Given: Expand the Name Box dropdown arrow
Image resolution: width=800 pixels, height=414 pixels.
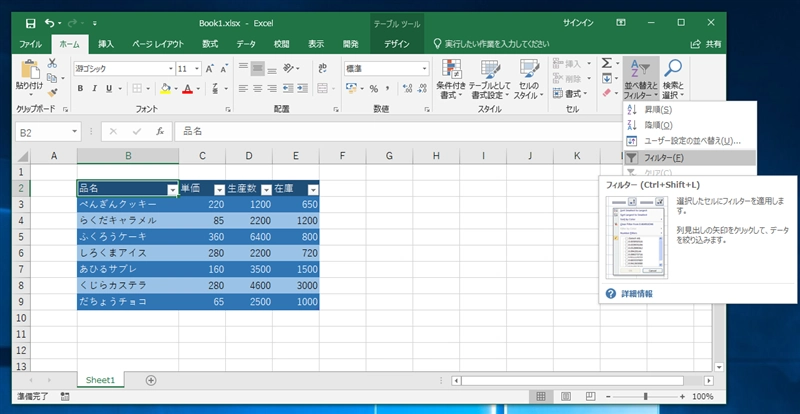Looking at the screenshot, I should 75,132.
